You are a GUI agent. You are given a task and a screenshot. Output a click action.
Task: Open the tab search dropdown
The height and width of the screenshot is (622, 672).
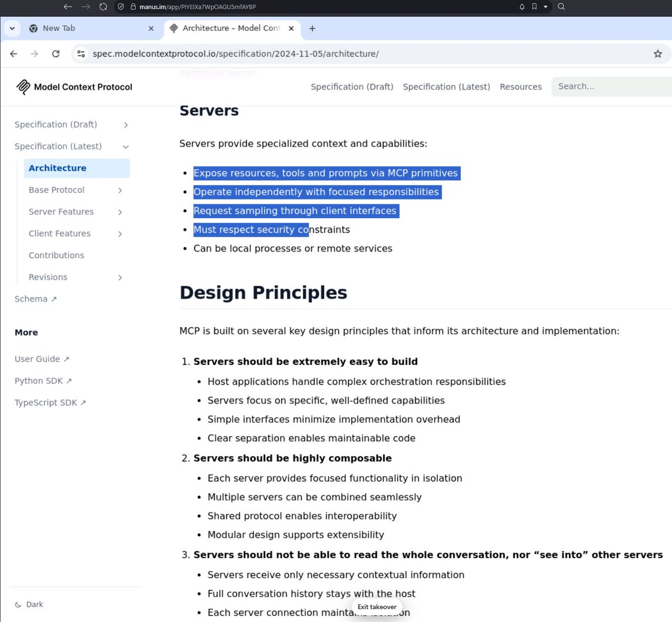(x=12, y=28)
